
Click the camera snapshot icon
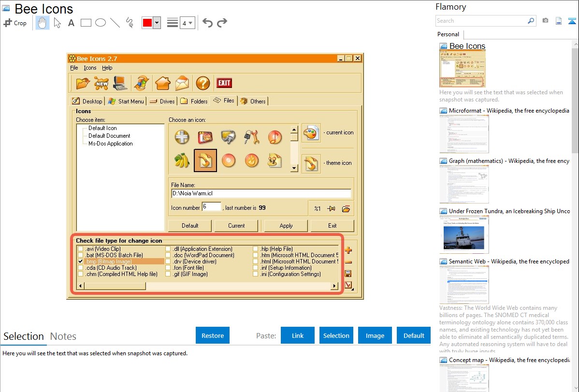(545, 21)
